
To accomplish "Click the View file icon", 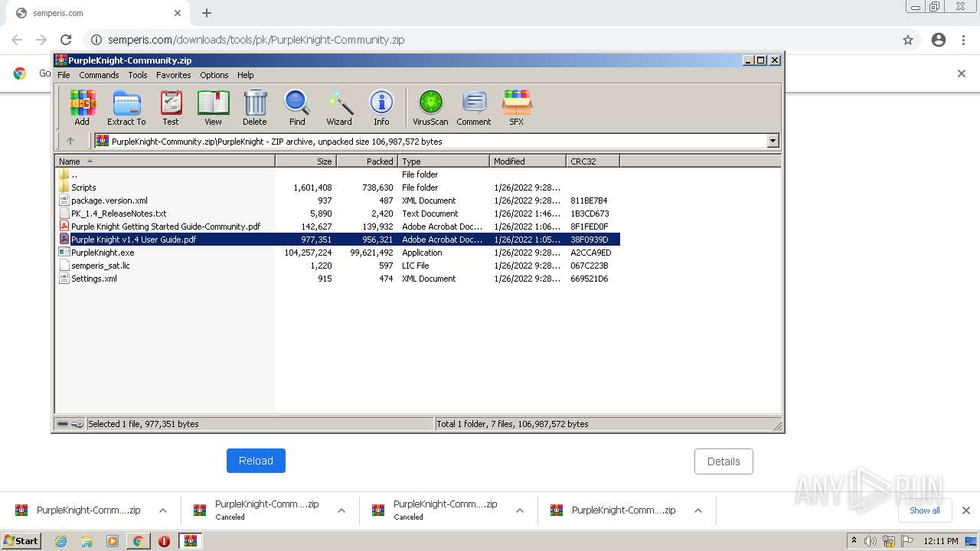I will pos(213,107).
